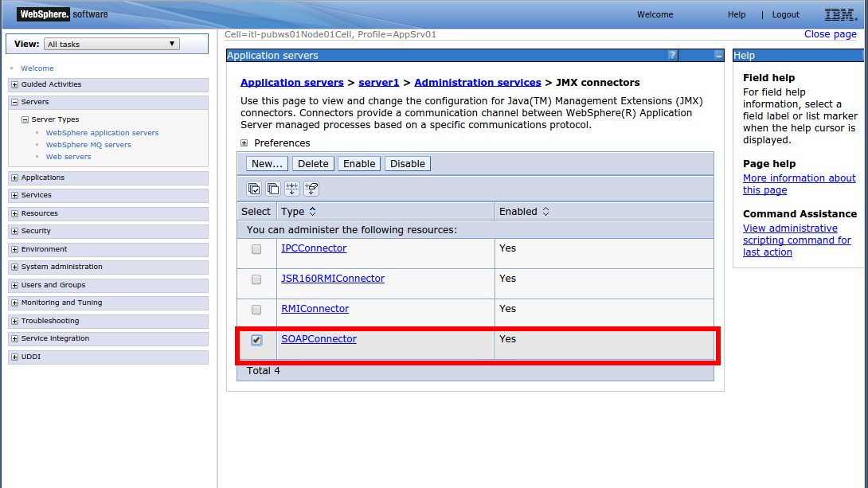The width and height of the screenshot is (868, 488).
Task: Click the Clear Filter icon
Action: 311,189
